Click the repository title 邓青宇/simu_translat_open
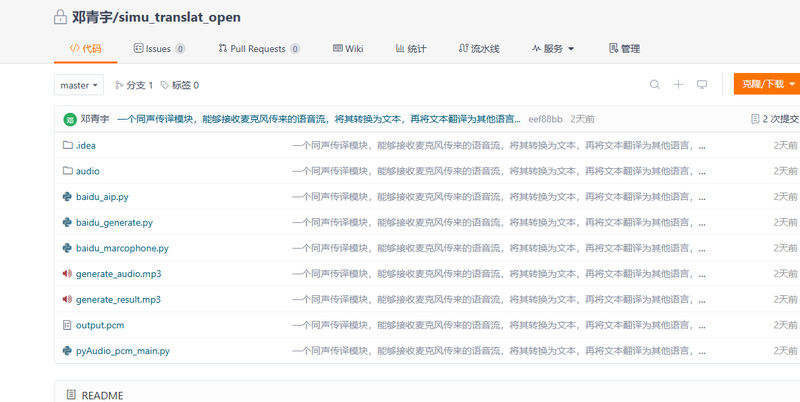The image size is (800, 402). click(156, 17)
